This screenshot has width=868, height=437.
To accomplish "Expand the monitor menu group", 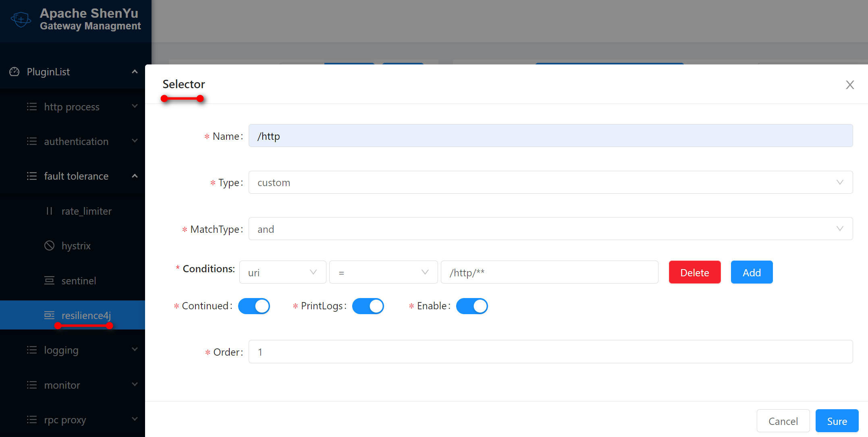I will click(x=62, y=385).
